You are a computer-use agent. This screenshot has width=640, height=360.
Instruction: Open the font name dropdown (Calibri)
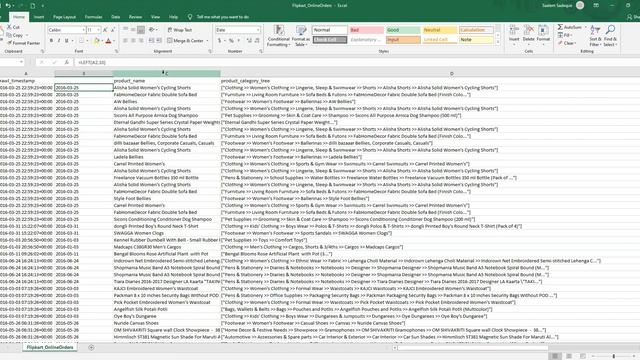click(x=84, y=30)
